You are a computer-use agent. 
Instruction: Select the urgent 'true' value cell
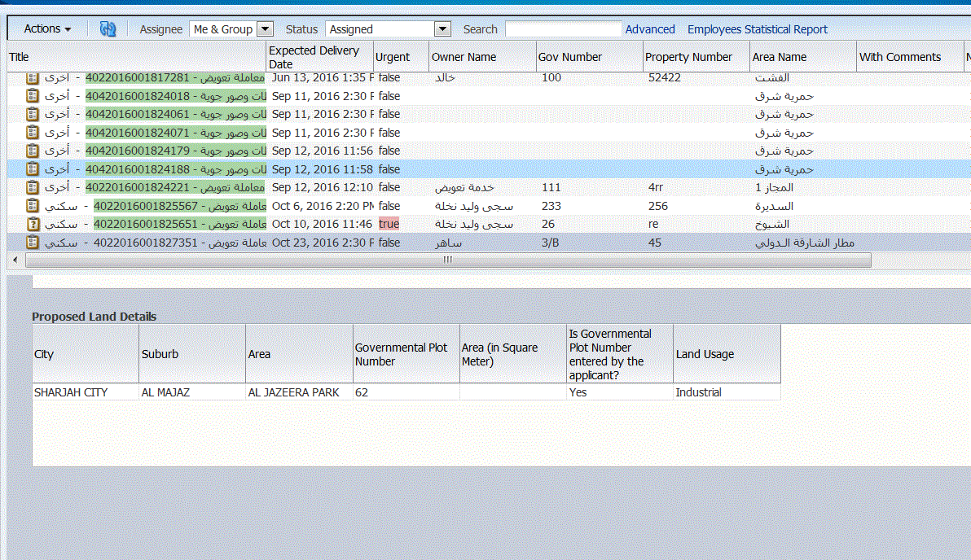tap(389, 224)
